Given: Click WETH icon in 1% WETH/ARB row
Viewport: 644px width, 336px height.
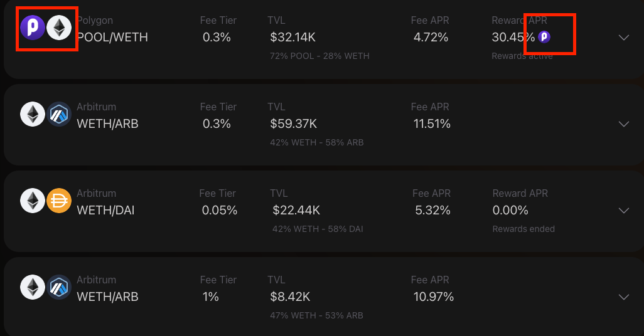Looking at the screenshot, I should click(x=33, y=288).
